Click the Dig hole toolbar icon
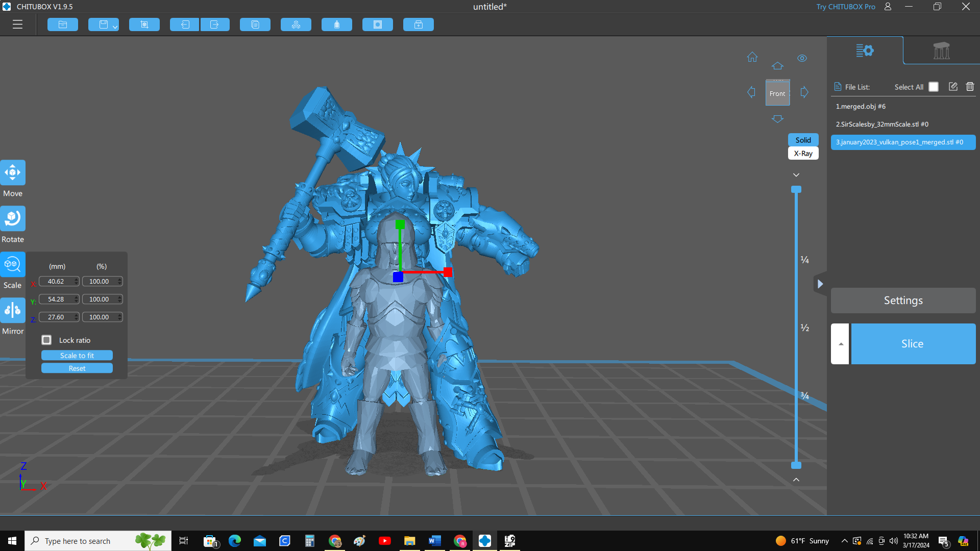This screenshot has width=980, height=551. tap(378, 24)
